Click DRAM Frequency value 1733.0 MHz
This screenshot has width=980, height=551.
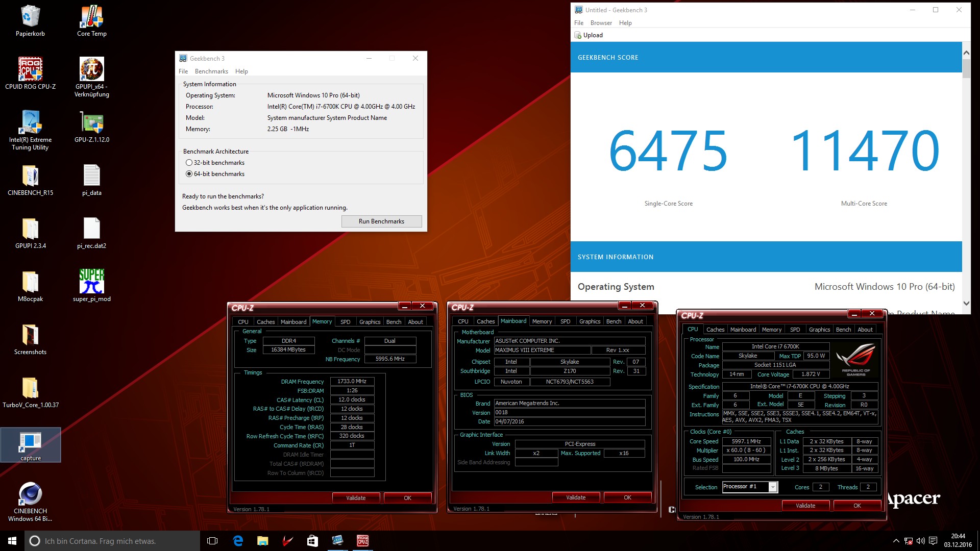click(x=352, y=381)
